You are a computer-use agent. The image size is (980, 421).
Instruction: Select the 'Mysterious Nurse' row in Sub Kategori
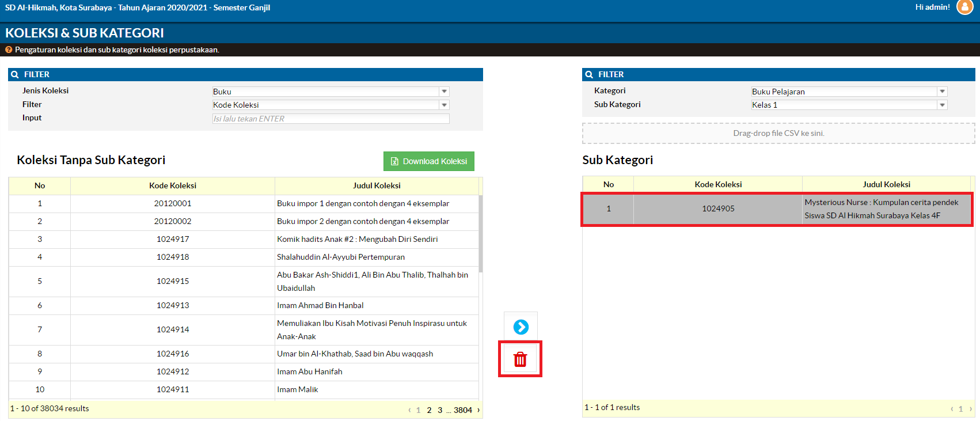(x=777, y=208)
